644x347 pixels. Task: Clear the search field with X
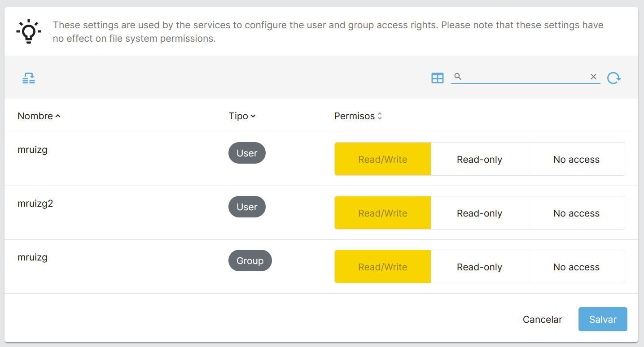(593, 77)
